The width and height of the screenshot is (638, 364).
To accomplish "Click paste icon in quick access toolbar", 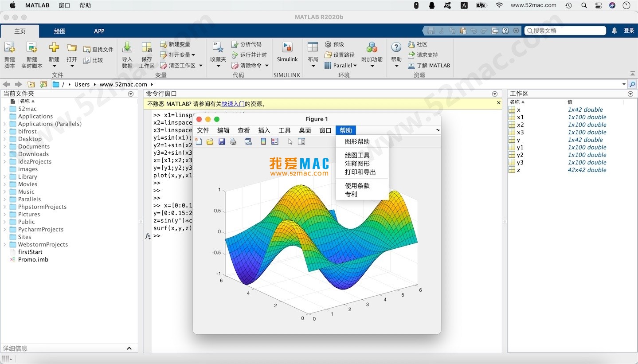I will pyautogui.click(x=463, y=31).
